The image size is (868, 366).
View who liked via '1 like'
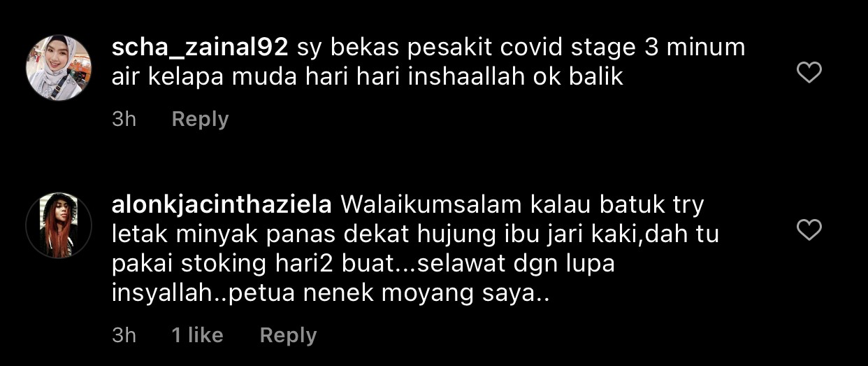(197, 335)
